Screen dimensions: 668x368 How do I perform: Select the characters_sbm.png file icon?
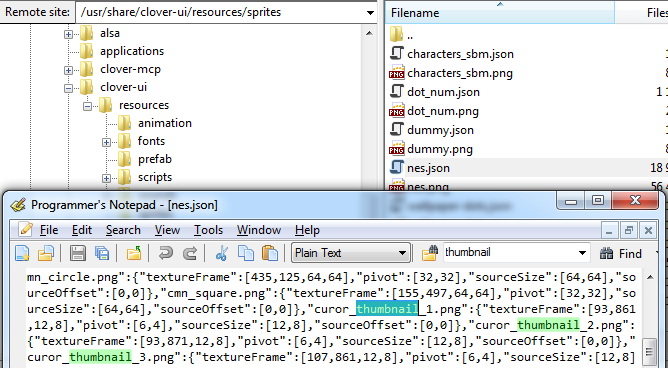point(397,73)
